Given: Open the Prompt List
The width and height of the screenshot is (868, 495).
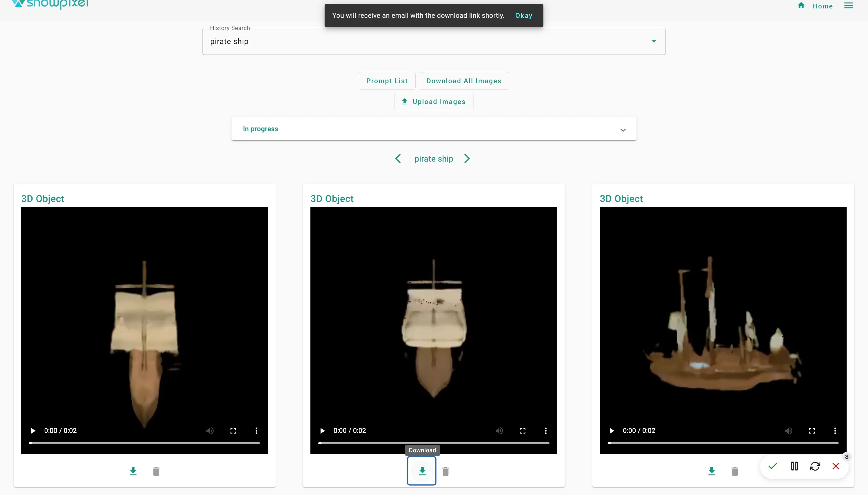Looking at the screenshot, I should coord(387,81).
